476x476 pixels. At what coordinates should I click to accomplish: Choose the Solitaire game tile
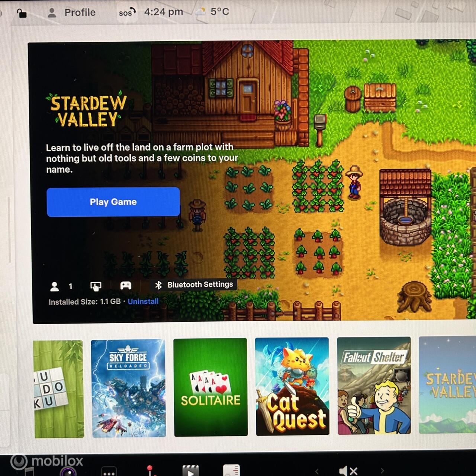coord(210,387)
